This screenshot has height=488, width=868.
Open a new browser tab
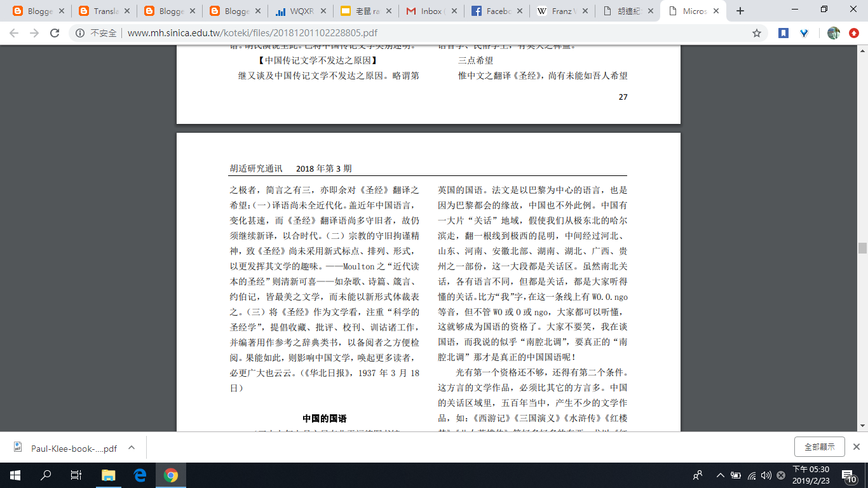pyautogui.click(x=740, y=11)
